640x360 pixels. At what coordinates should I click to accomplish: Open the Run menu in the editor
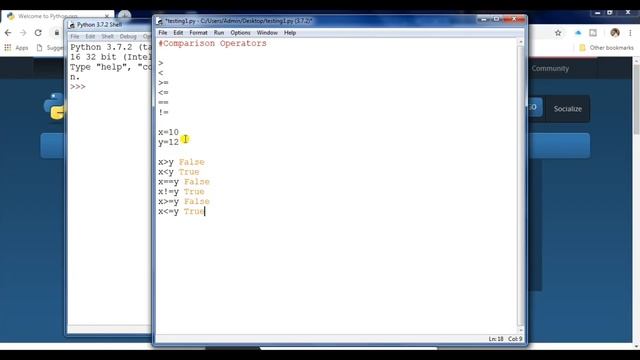(219, 33)
